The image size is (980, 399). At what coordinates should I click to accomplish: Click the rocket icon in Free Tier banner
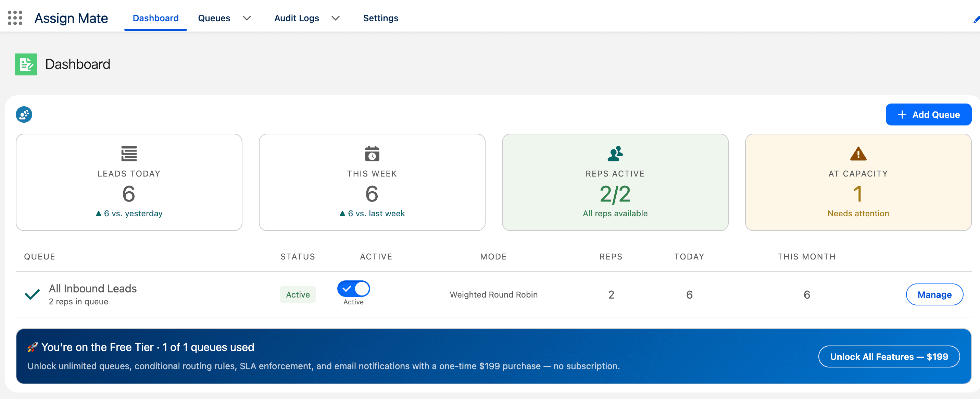33,347
